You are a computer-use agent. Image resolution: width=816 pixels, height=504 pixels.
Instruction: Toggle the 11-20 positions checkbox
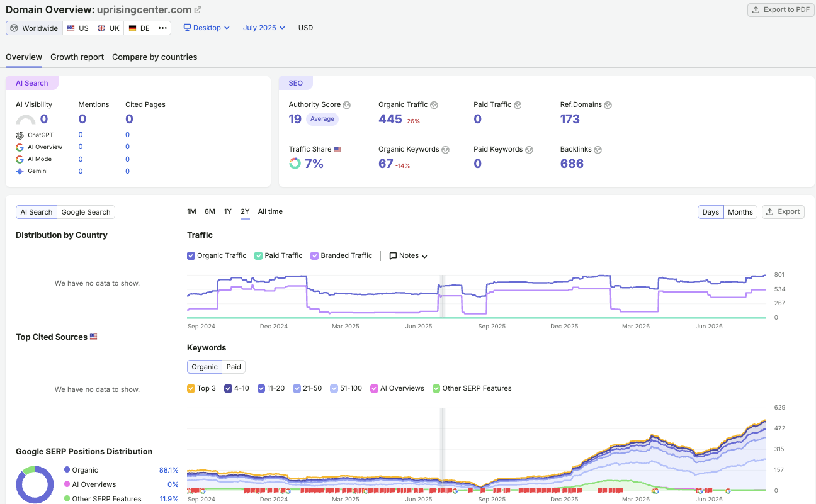pyautogui.click(x=261, y=389)
